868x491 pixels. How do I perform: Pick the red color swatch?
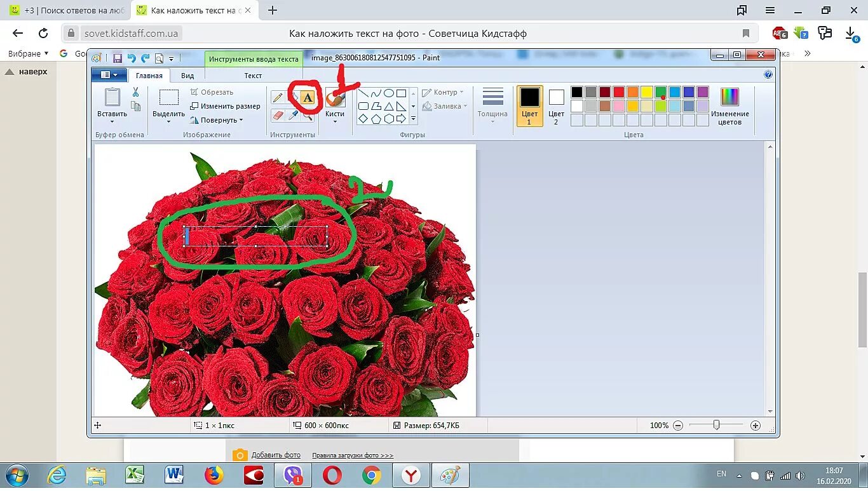click(x=618, y=92)
